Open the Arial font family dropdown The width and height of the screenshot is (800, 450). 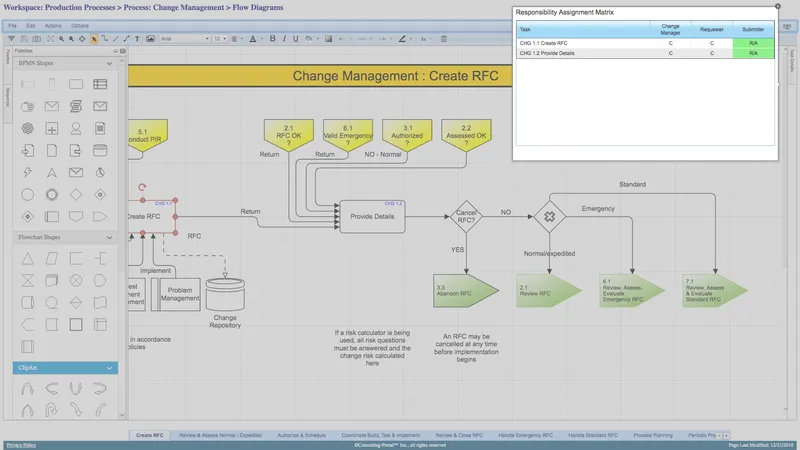click(185, 39)
